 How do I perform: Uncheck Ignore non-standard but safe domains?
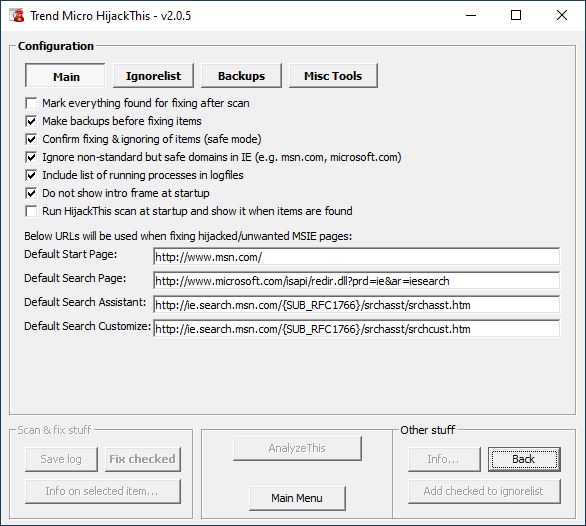tap(31, 157)
